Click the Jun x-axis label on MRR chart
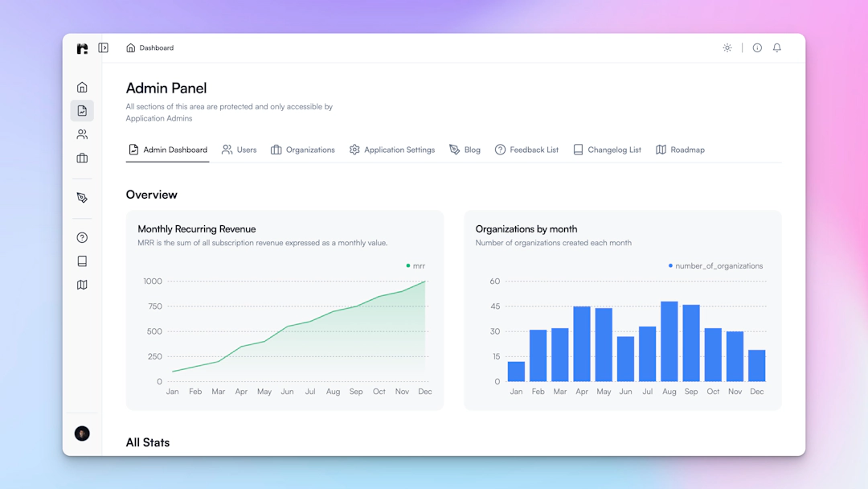 click(287, 392)
